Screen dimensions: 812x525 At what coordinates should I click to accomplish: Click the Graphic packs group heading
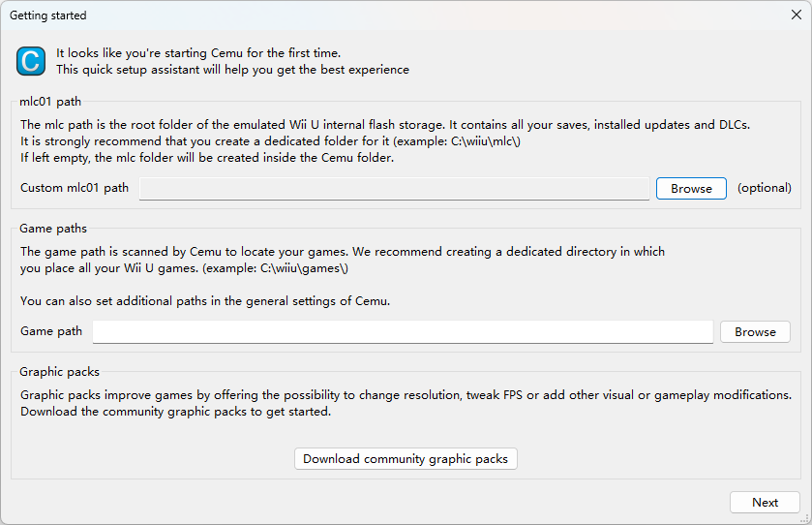(60, 372)
